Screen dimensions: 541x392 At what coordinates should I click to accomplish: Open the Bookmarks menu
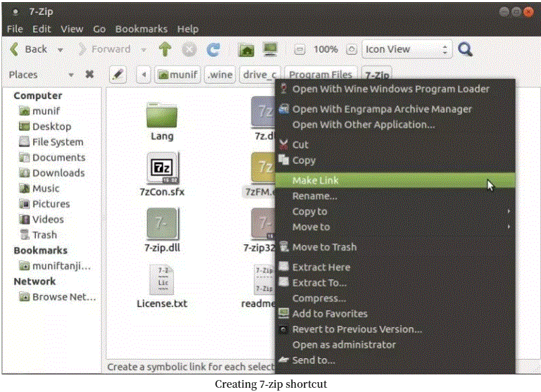pyautogui.click(x=142, y=29)
